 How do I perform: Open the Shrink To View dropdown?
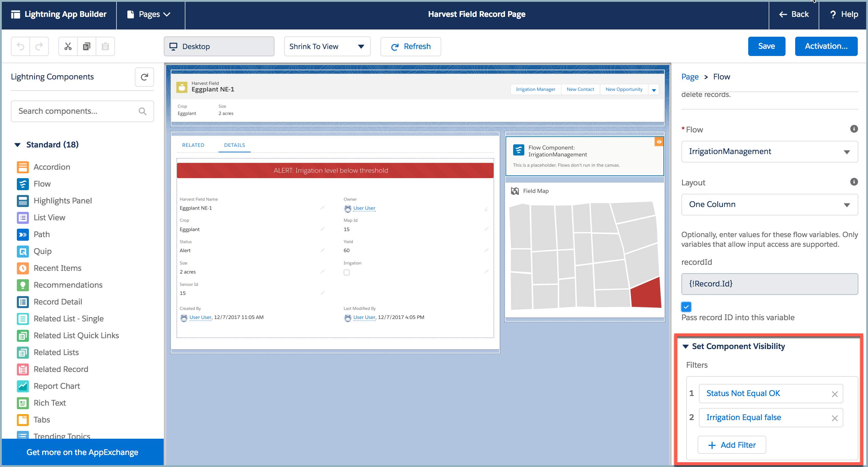tap(327, 47)
